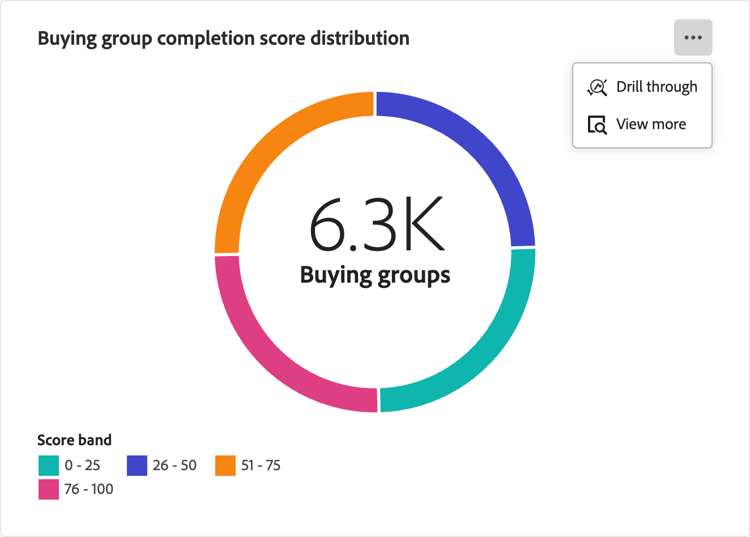Click the Score band legend heading
Viewport: 750px width, 537px height.
pyautogui.click(x=74, y=440)
